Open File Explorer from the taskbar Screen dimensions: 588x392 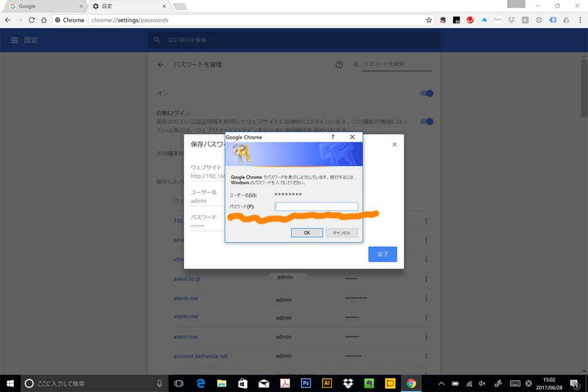coord(222,383)
